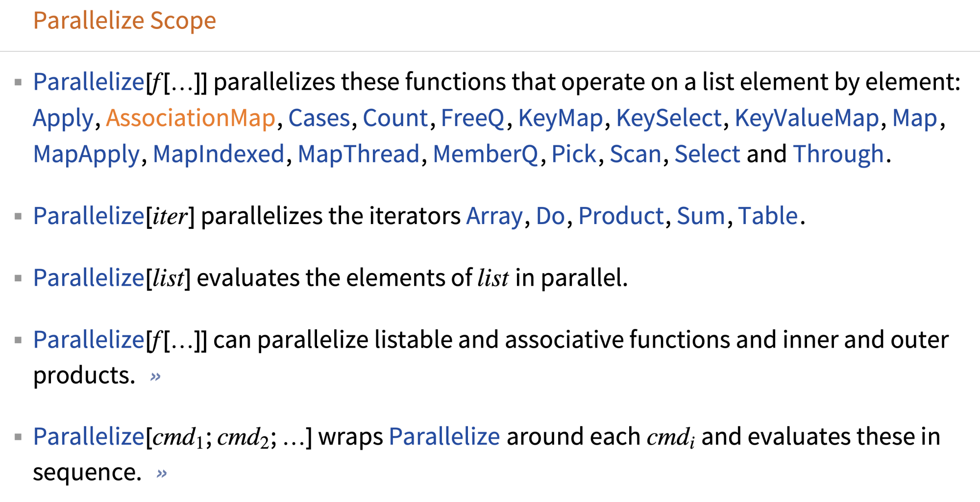Open the Product iterator link
This screenshot has height=502, width=980.
[x=621, y=216]
